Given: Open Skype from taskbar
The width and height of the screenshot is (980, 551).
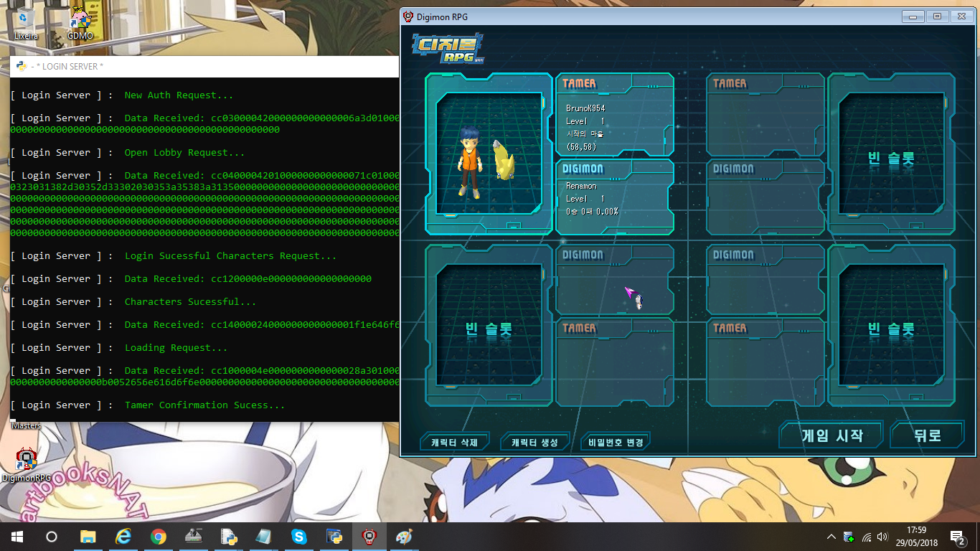Looking at the screenshot, I should click(299, 537).
